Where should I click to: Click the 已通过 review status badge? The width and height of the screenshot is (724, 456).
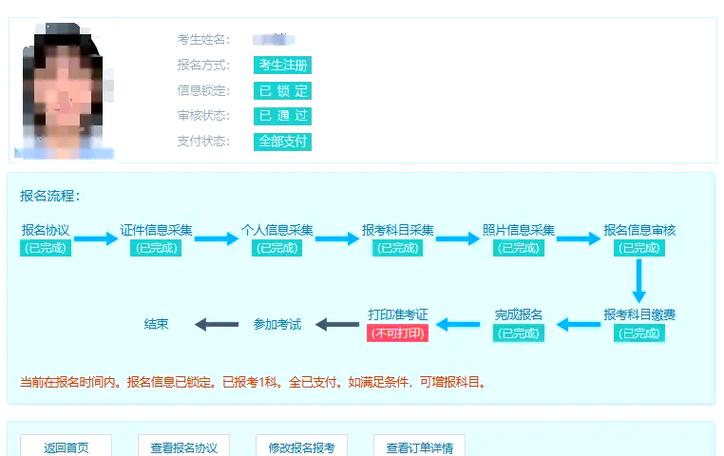(x=283, y=115)
